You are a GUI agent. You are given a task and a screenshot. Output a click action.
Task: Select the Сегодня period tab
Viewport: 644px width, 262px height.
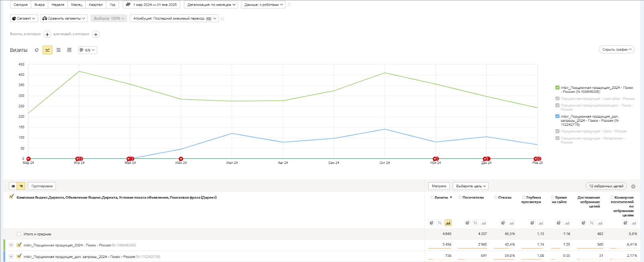[x=21, y=5]
